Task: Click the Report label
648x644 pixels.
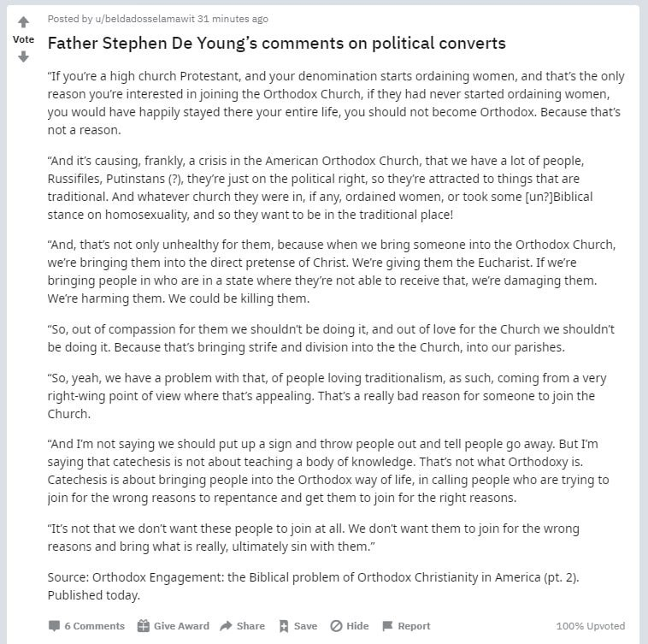Action: tap(414, 626)
